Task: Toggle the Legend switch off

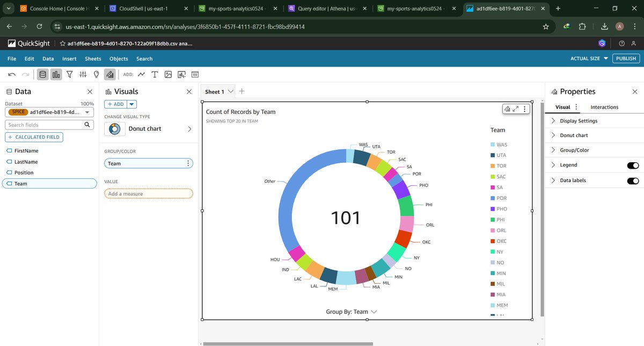Action: [633, 165]
